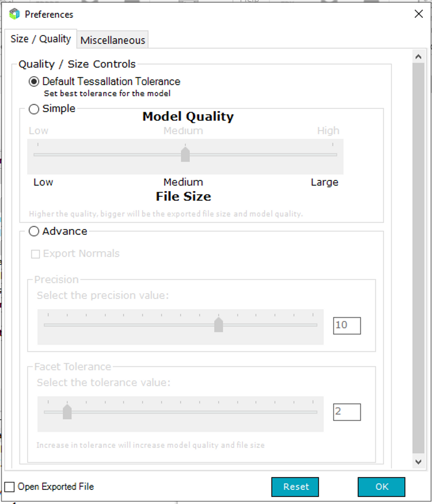Click the 'Large' file size label
432x504 pixels.
coord(325,182)
